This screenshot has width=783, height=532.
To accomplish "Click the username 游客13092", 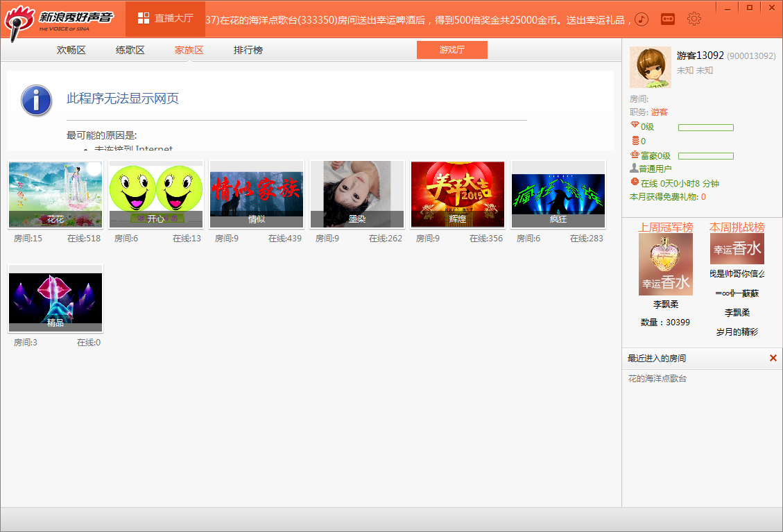I will 700,55.
